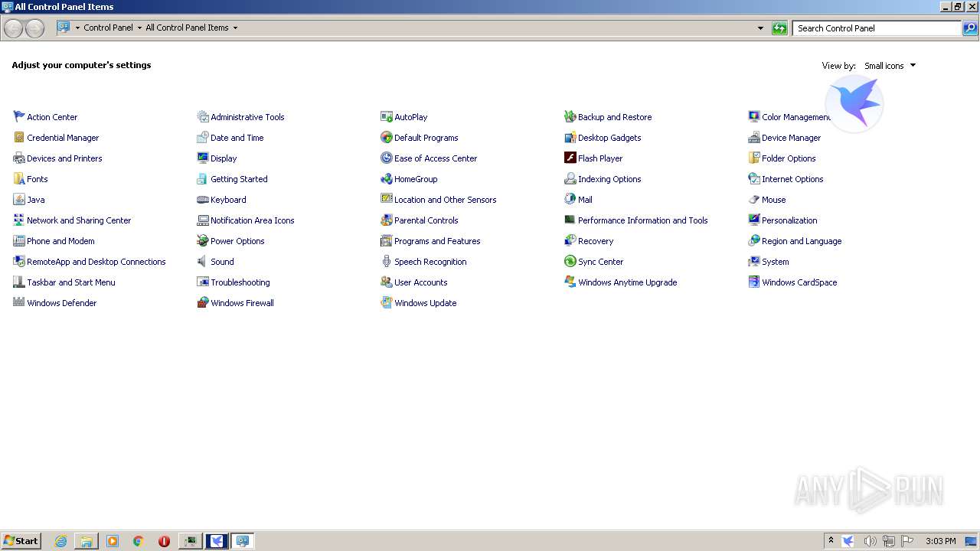Open Taskbar and Start Menu link
The height and width of the screenshot is (551, 980).
click(x=71, y=282)
